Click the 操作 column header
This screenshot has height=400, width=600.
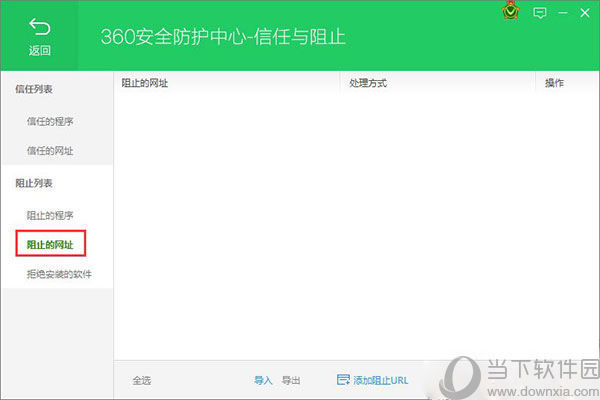tap(554, 83)
